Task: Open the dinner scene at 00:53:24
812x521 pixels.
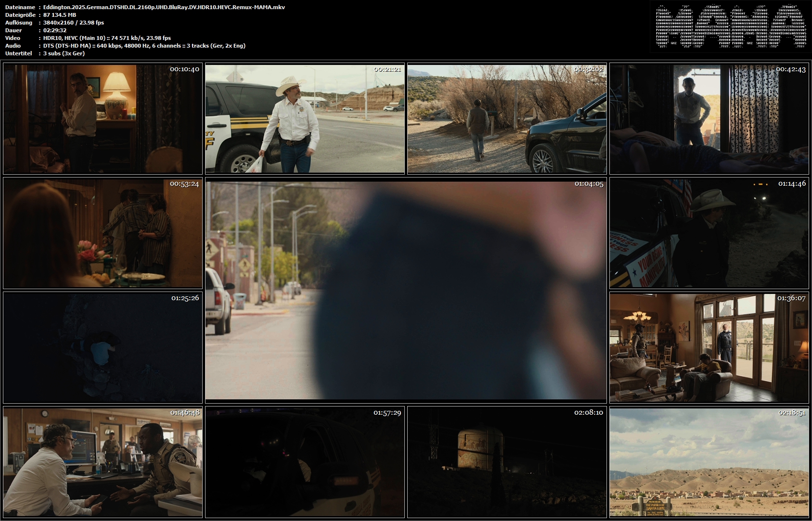Action: pos(103,233)
